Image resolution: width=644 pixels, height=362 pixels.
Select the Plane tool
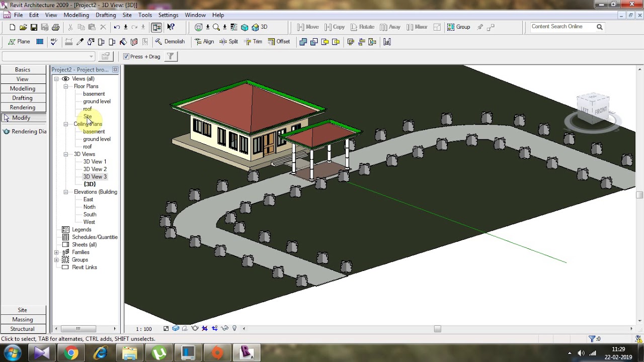coord(19,42)
